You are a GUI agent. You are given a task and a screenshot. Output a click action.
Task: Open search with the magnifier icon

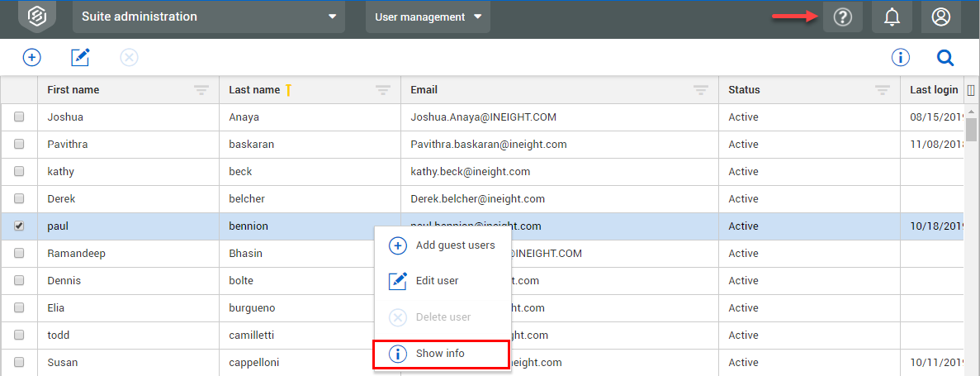click(945, 57)
